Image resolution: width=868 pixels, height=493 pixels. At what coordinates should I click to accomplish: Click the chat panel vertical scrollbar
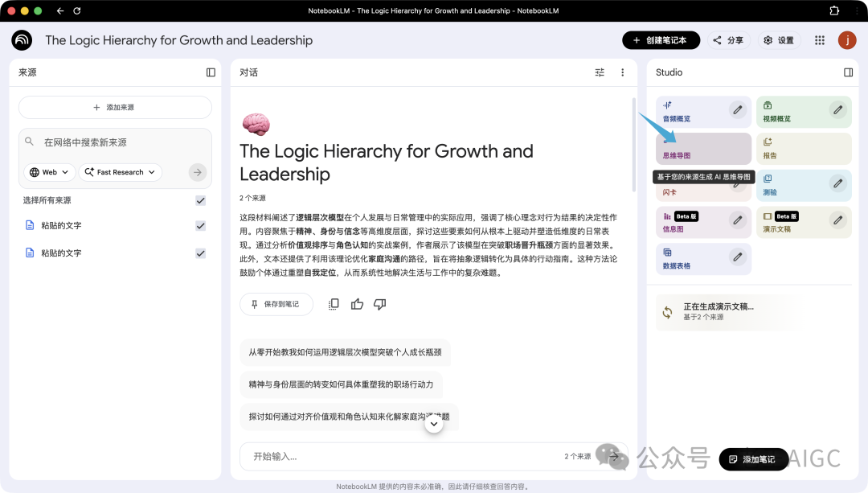click(x=634, y=145)
